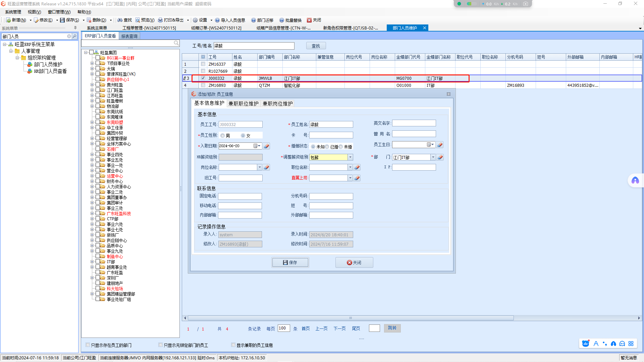Toggle checkbox for row R1027669
Image resolution: width=644 pixels, height=362 pixels.
tap(203, 71)
